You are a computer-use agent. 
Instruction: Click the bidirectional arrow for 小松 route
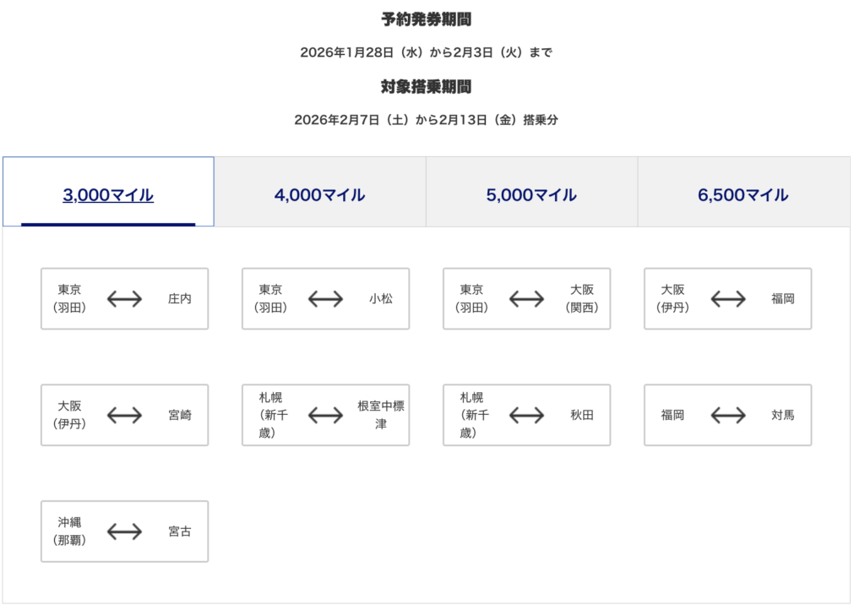(325, 298)
